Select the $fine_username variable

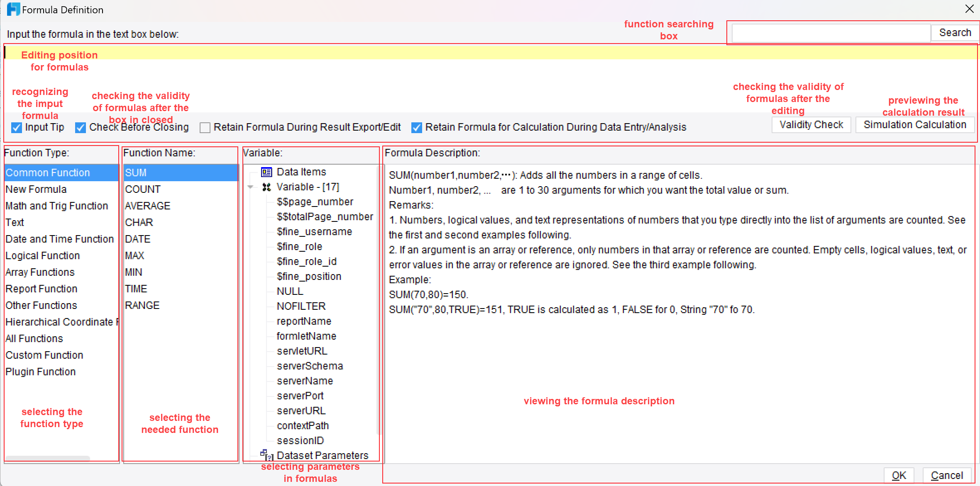click(x=314, y=232)
